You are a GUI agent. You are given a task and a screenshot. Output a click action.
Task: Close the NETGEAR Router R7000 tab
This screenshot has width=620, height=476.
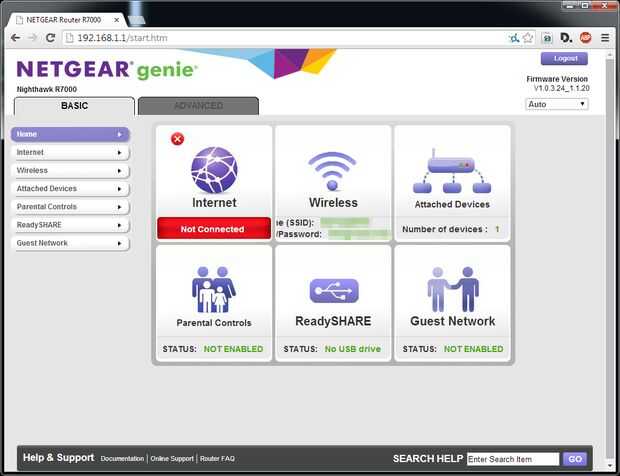pos(117,20)
